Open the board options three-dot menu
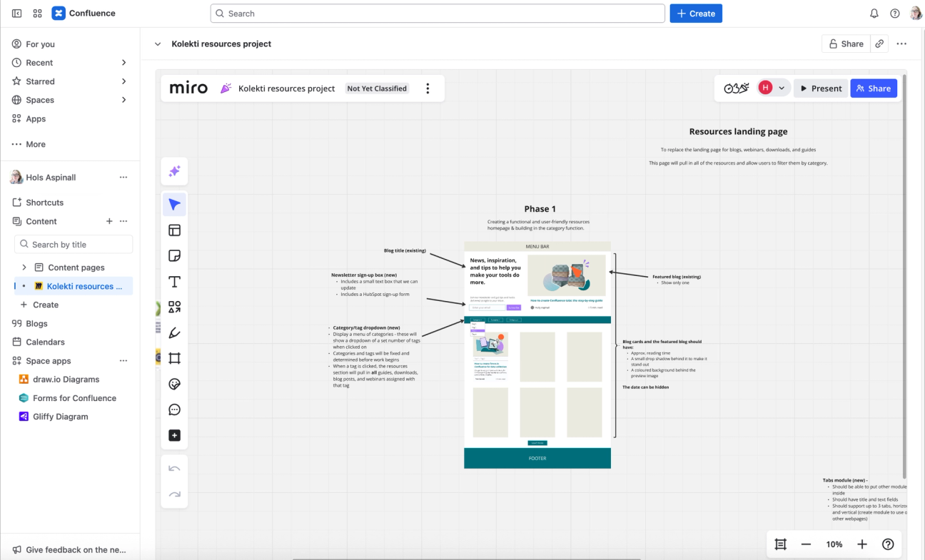The image size is (925, 560). point(428,88)
